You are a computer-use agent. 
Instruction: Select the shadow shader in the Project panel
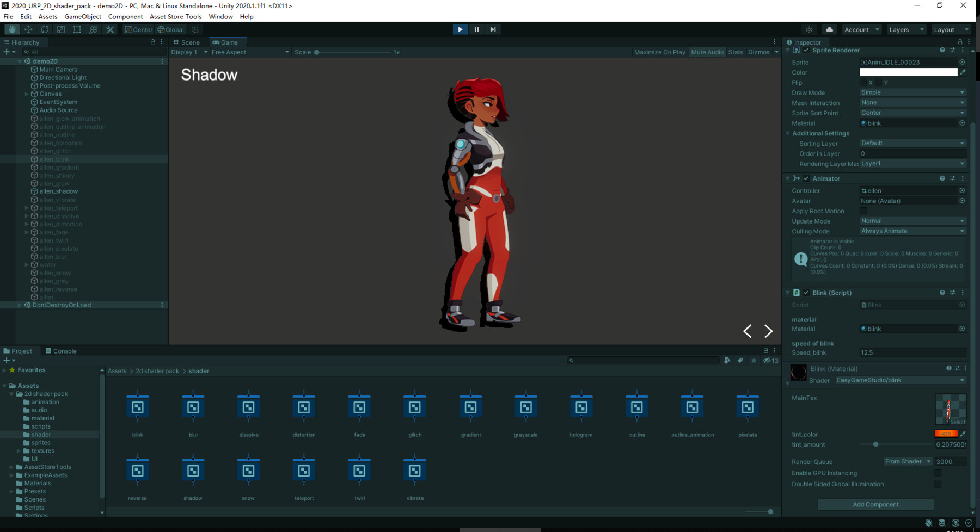point(193,469)
